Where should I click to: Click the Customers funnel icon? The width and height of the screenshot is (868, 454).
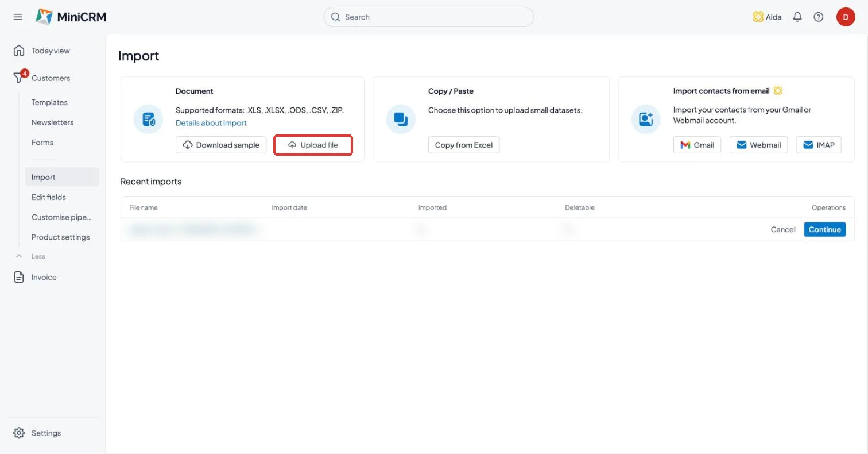[19, 78]
